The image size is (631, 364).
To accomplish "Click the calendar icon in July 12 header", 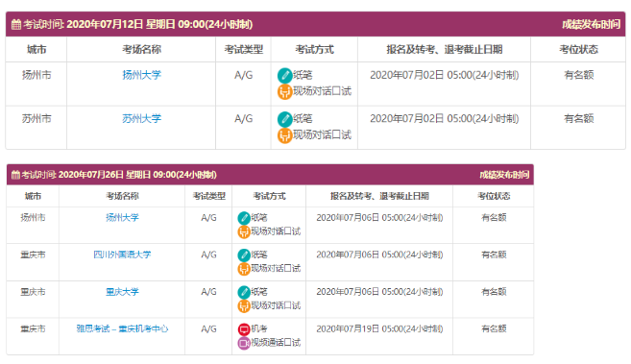I will pos(16,25).
